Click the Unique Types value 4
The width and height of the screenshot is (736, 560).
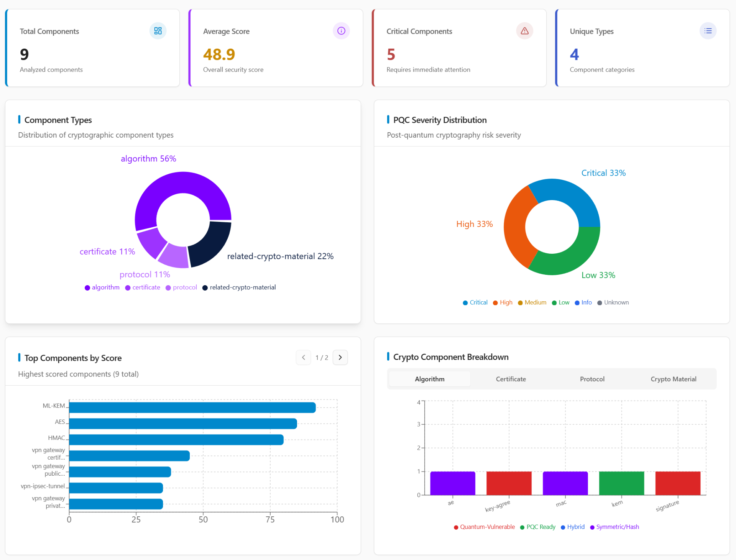pyautogui.click(x=574, y=54)
